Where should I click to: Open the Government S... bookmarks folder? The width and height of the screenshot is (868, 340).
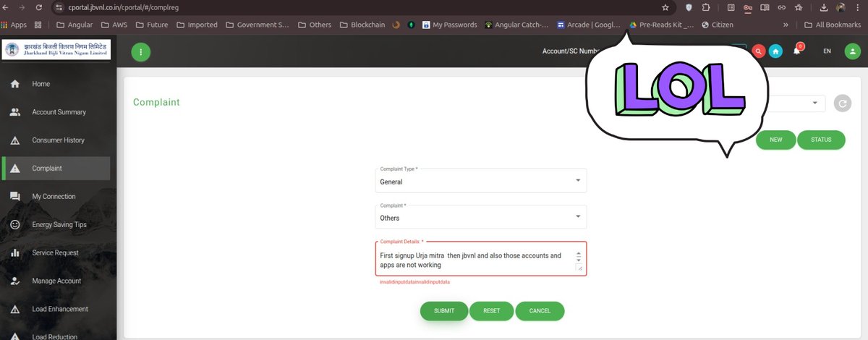click(258, 25)
